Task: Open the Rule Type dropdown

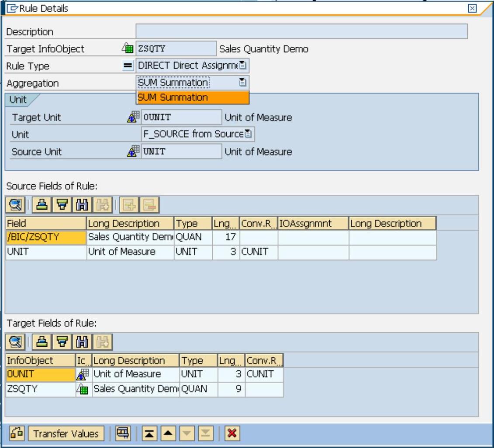Action: 242,66
